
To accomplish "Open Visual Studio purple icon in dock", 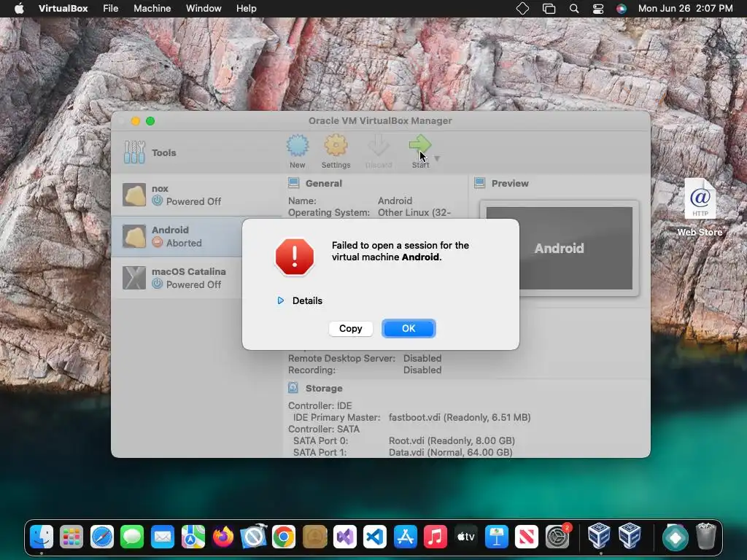I will point(345,537).
